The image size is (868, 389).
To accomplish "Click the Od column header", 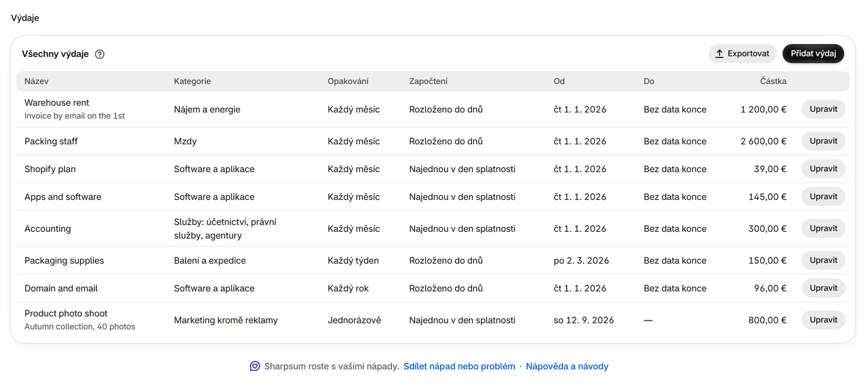I will 559,81.
